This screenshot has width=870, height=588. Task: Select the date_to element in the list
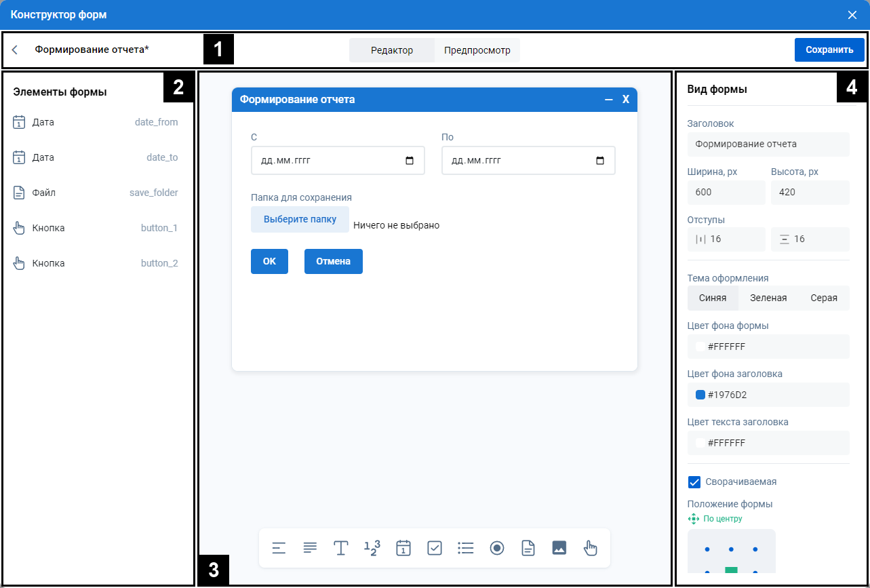pos(96,157)
